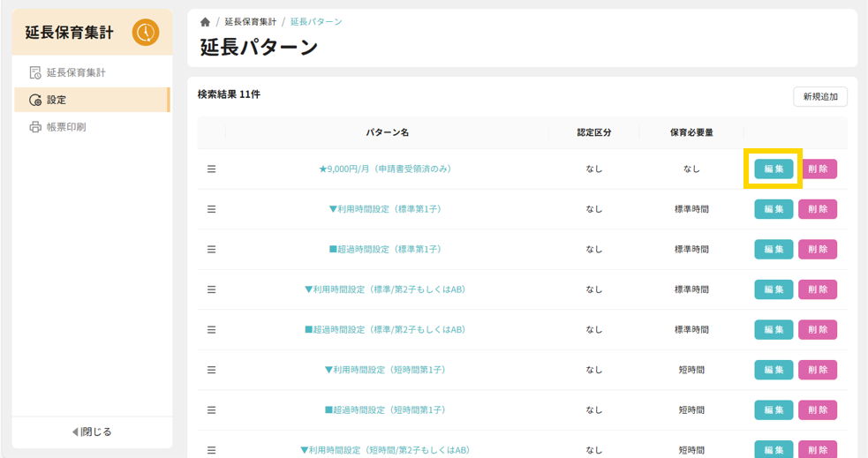Edit the ★9,000円/月 pattern
The height and width of the screenshot is (458, 868).
pos(774,169)
